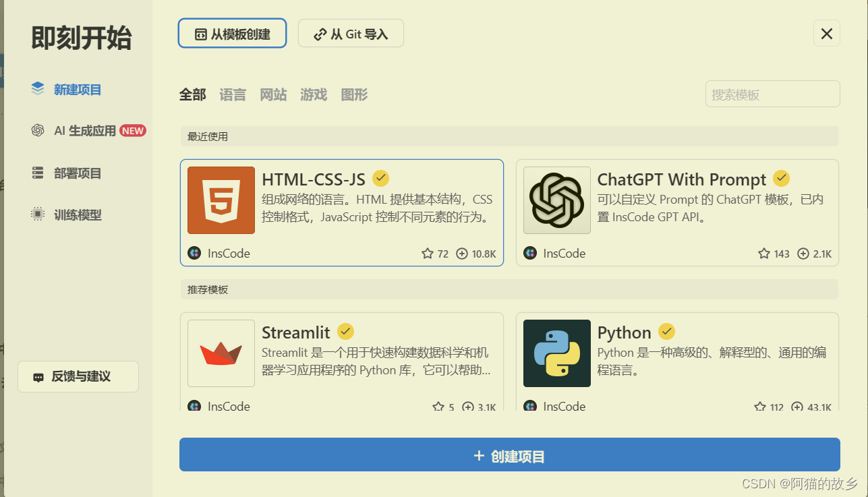Switch to the 游戏 category tab
This screenshot has width=868, height=497.
point(314,94)
